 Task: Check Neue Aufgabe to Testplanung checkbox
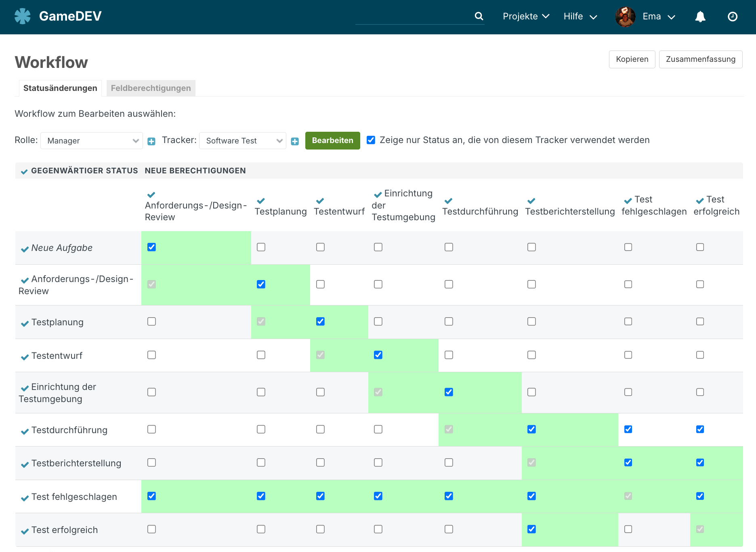coord(261,247)
